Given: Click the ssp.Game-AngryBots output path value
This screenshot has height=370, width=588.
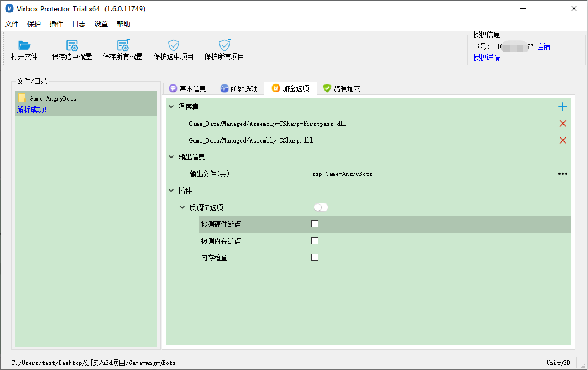Looking at the screenshot, I should pos(342,174).
